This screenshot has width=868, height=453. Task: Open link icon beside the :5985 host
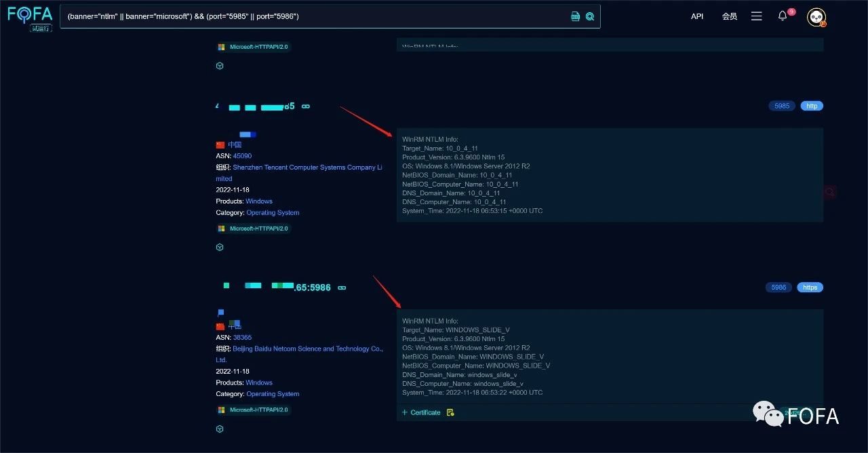[306, 106]
